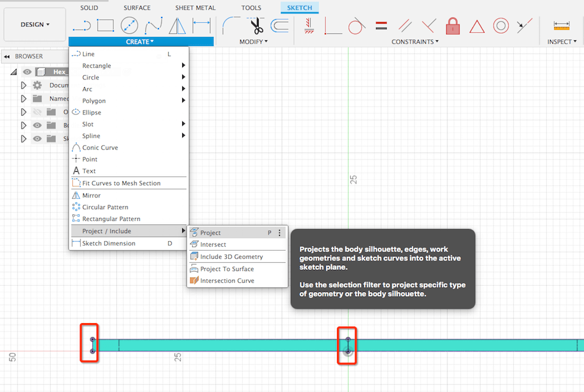Image resolution: width=584 pixels, height=392 pixels.
Task: Open the CONSTRAINTS dropdown menu
Action: (x=415, y=42)
